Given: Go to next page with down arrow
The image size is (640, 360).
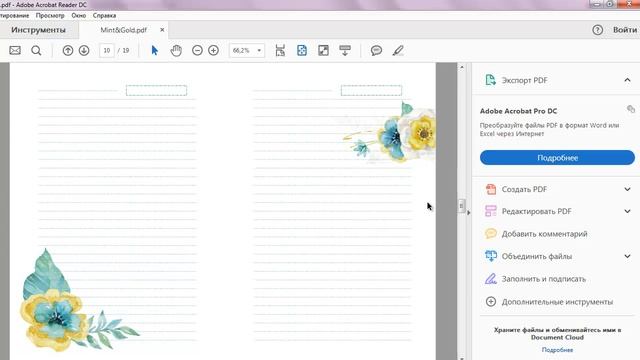Looking at the screenshot, I should (x=84, y=50).
